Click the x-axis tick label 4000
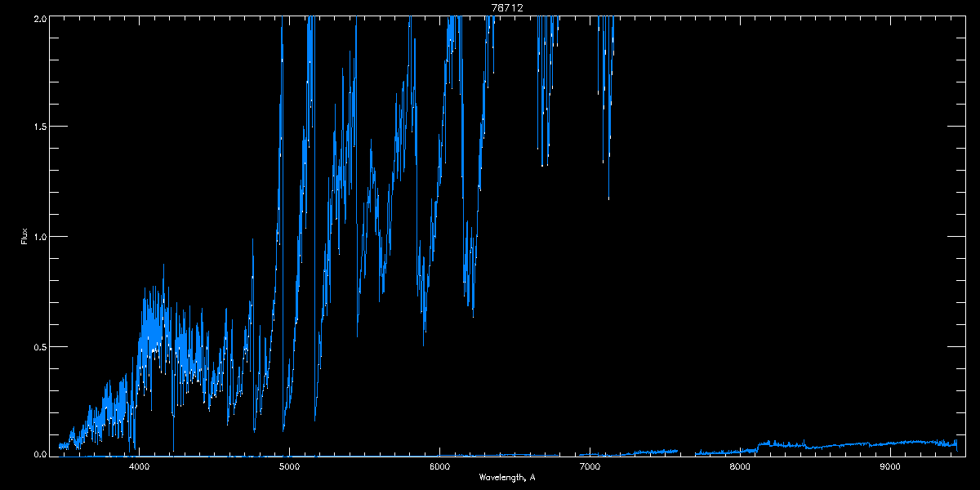 pos(139,466)
